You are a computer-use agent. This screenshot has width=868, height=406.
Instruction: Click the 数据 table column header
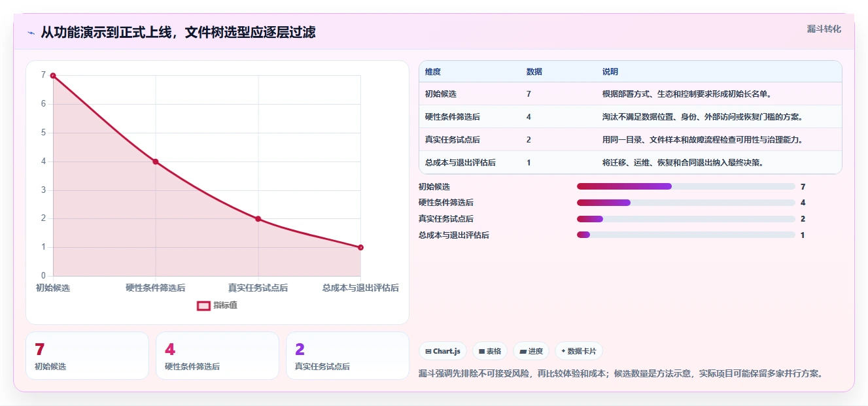[534, 72]
